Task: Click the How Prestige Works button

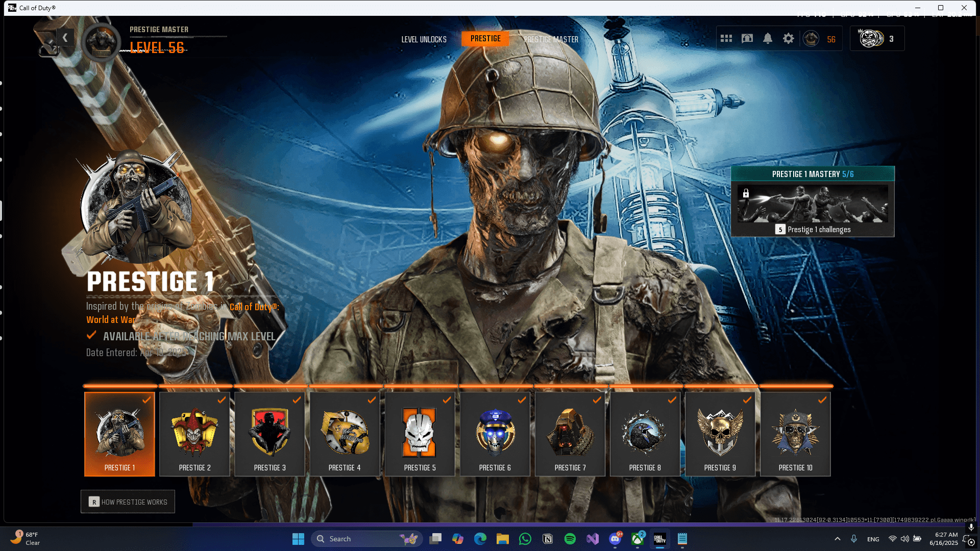Action: coord(128,502)
